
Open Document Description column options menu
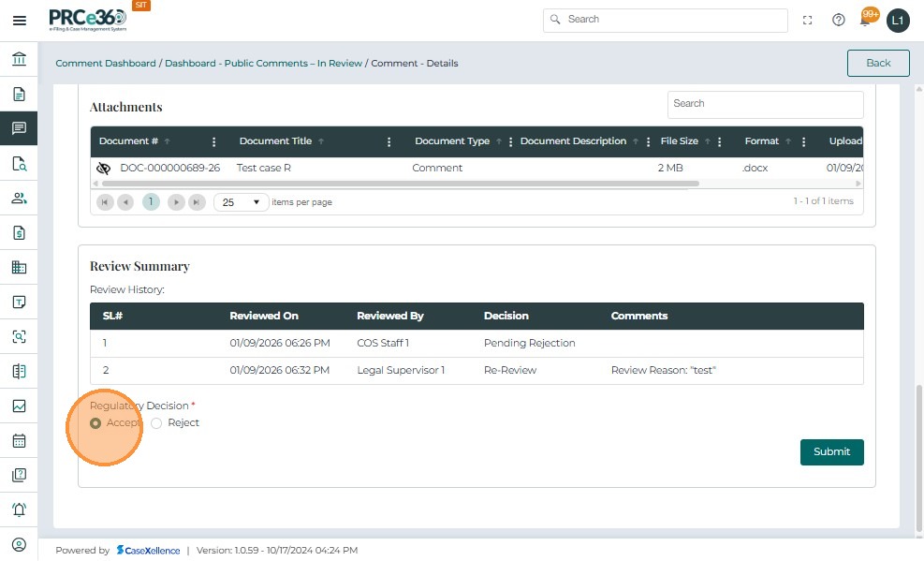(x=648, y=142)
